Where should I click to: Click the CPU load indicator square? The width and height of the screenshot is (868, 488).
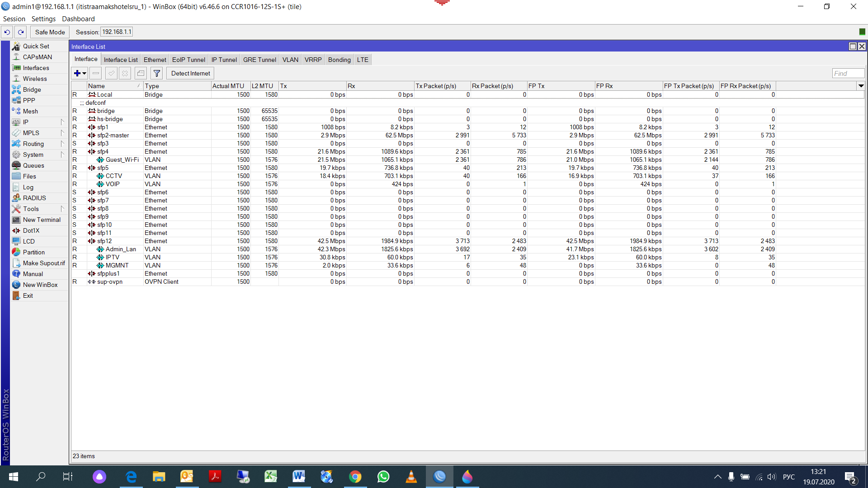(862, 32)
